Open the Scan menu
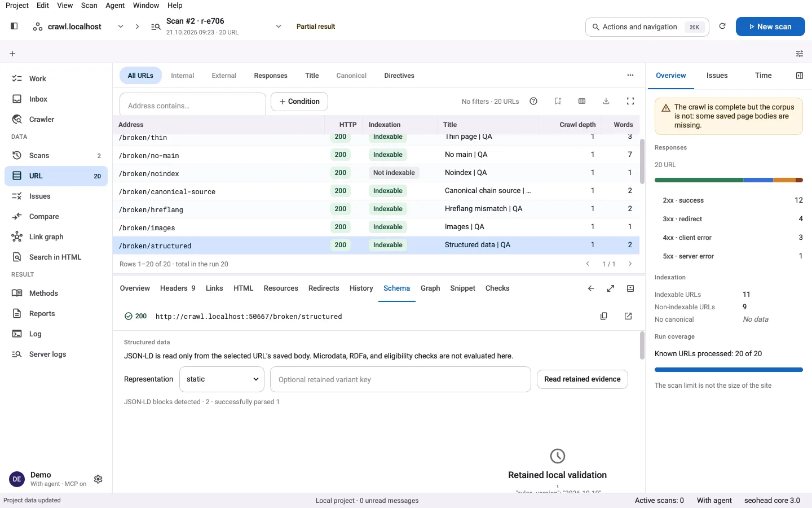 coord(89,5)
